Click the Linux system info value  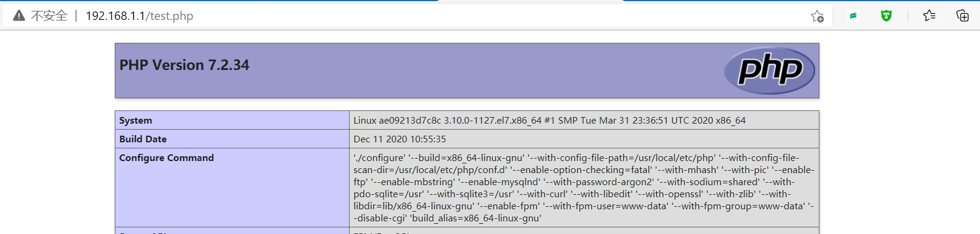pyautogui.click(x=549, y=121)
